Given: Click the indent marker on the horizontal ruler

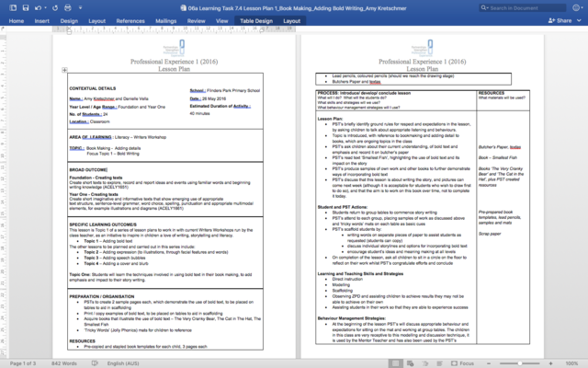Looking at the screenshot, I should 69,30.
